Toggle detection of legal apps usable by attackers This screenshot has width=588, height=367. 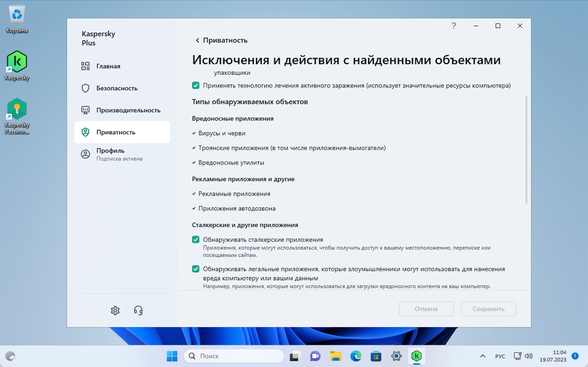coord(196,269)
